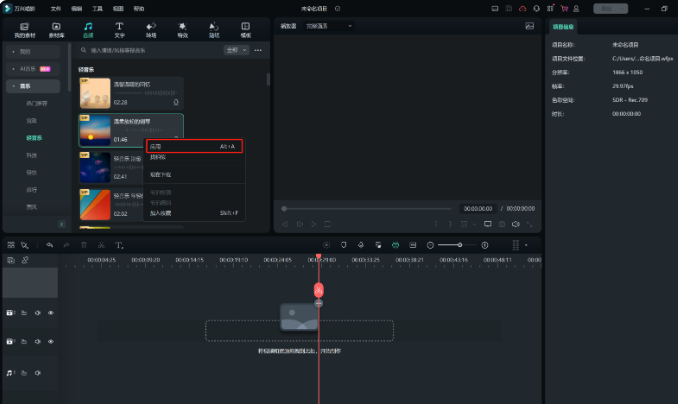Select the Effects (特效) icon in toolbar
Image resolution: width=678 pixels, height=404 pixels.
click(x=182, y=28)
